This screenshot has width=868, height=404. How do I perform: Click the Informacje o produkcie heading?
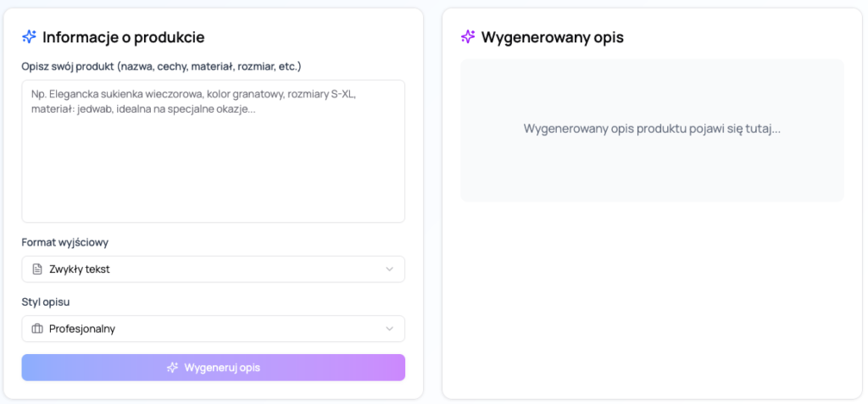pos(123,37)
